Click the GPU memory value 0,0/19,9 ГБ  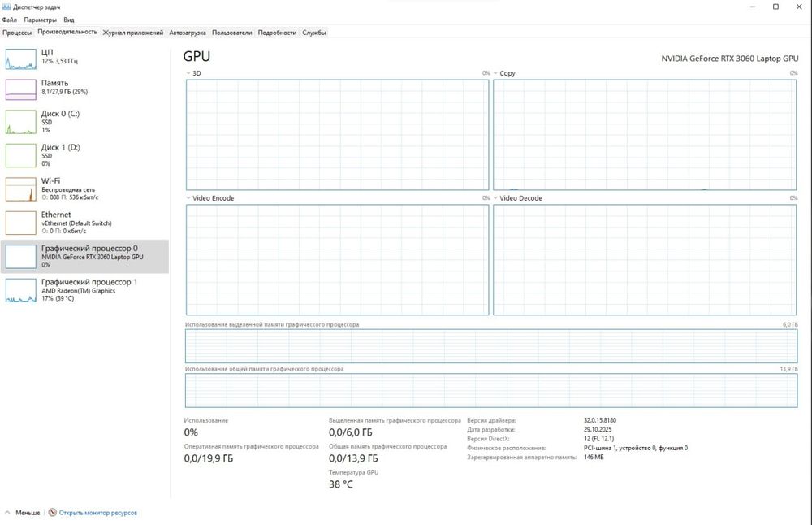click(x=208, y=458)
